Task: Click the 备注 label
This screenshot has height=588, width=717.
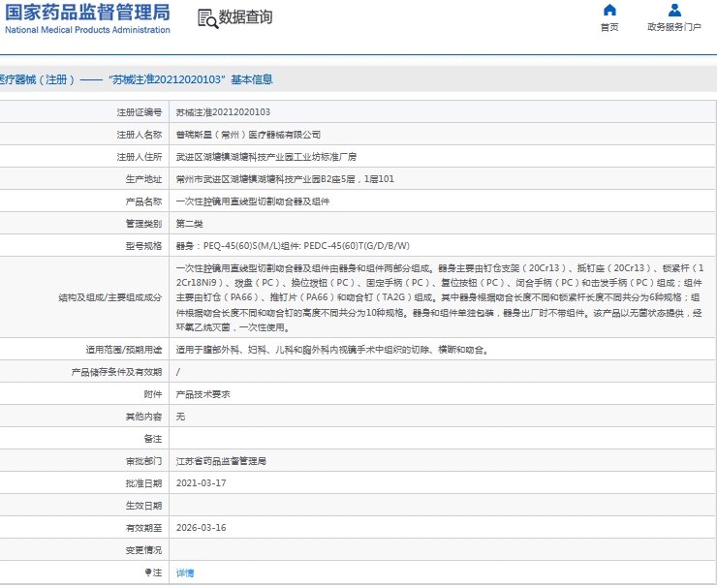Action: tap(153, 439)
